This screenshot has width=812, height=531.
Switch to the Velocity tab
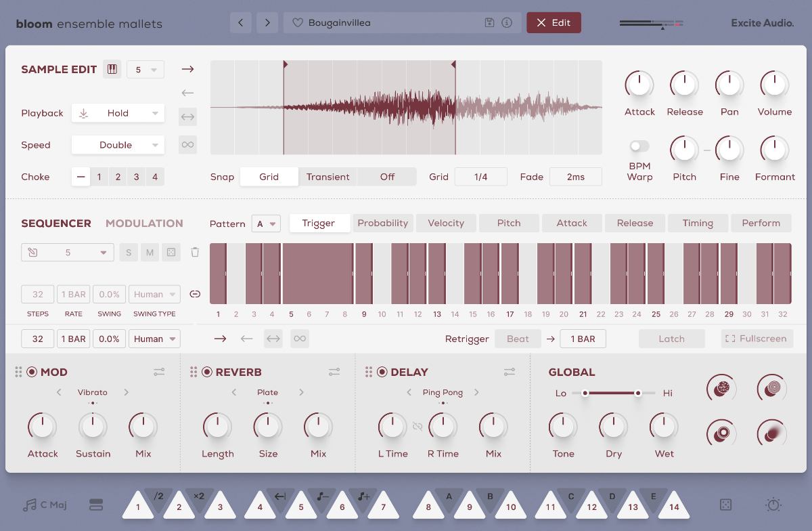tap(446, 223)
